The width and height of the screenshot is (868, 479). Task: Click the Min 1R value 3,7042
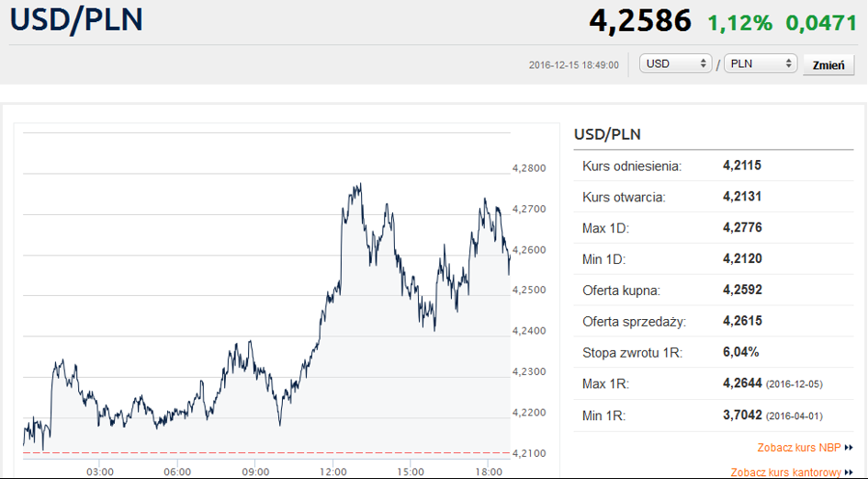coord(742,415)
